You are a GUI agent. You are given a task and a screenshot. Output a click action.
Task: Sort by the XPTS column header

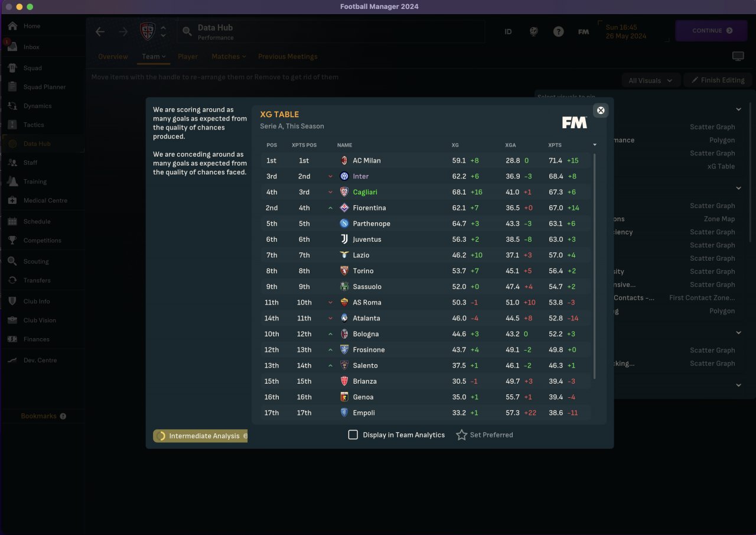coord(555,145)
